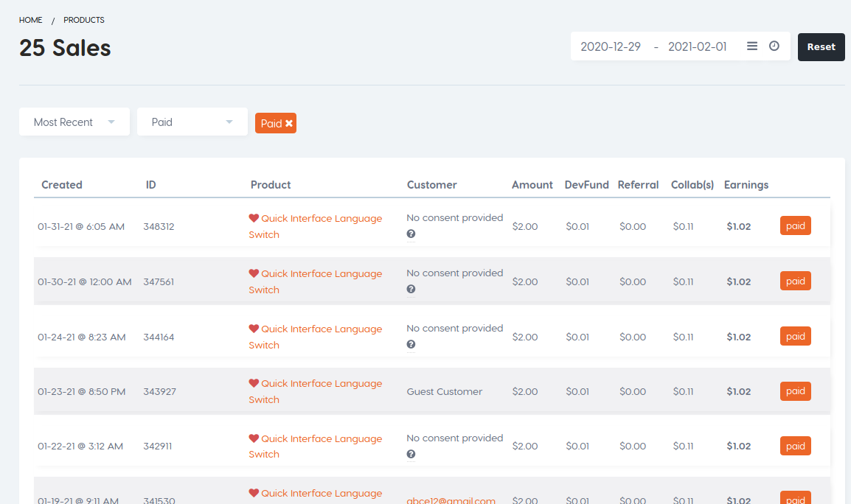851x504 pixels.
Task: Click No consent provided for sale 348312
Action: [455, 218]
